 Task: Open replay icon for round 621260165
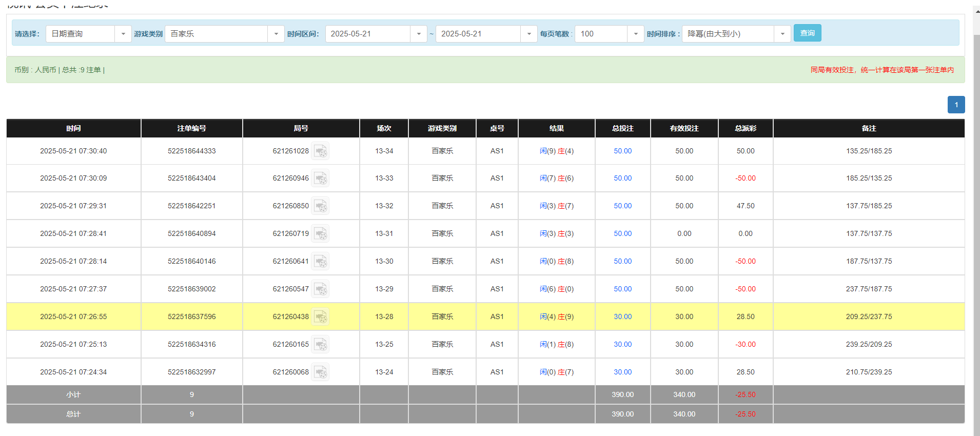pos(321,345)
